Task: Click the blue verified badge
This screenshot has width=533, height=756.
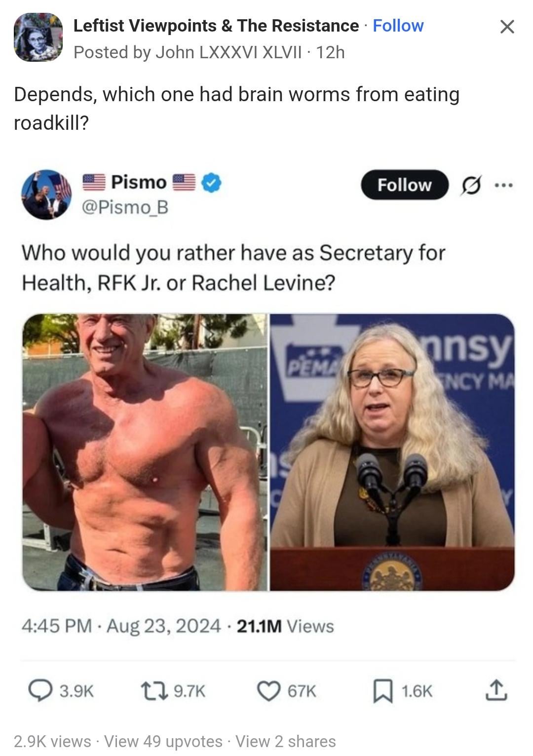Action: click(x=213, y=183)
